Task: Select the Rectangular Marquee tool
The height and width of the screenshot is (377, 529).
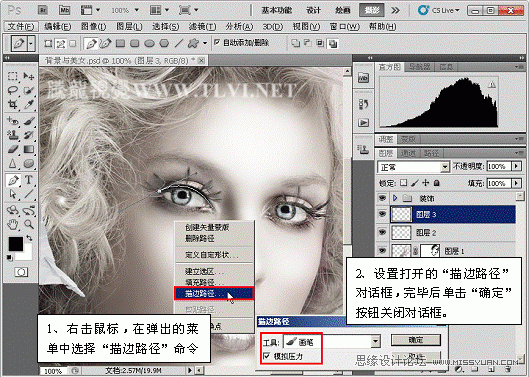Action: pos(13,76)
